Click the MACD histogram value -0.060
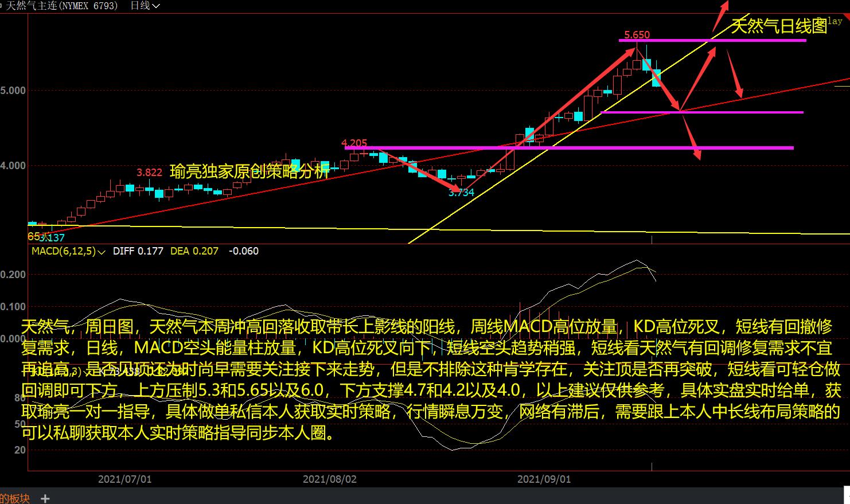The image size is (850, 504). click(x=244, y=251)
